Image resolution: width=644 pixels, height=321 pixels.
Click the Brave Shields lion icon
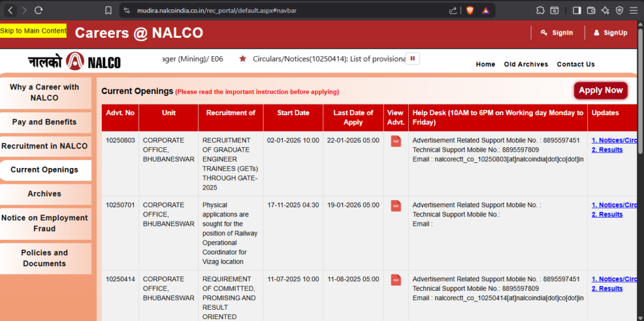(470, 11)
